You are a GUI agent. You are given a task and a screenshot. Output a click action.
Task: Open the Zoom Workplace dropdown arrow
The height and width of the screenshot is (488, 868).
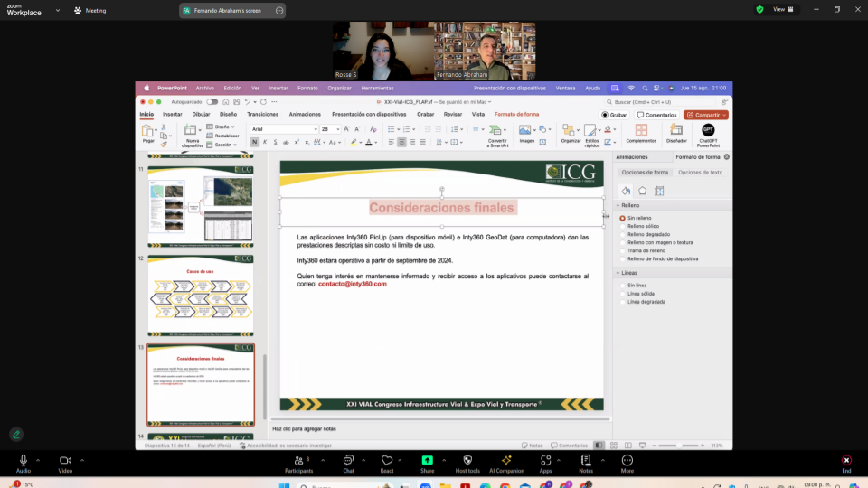pyautogui.click(x=58, y=11)
